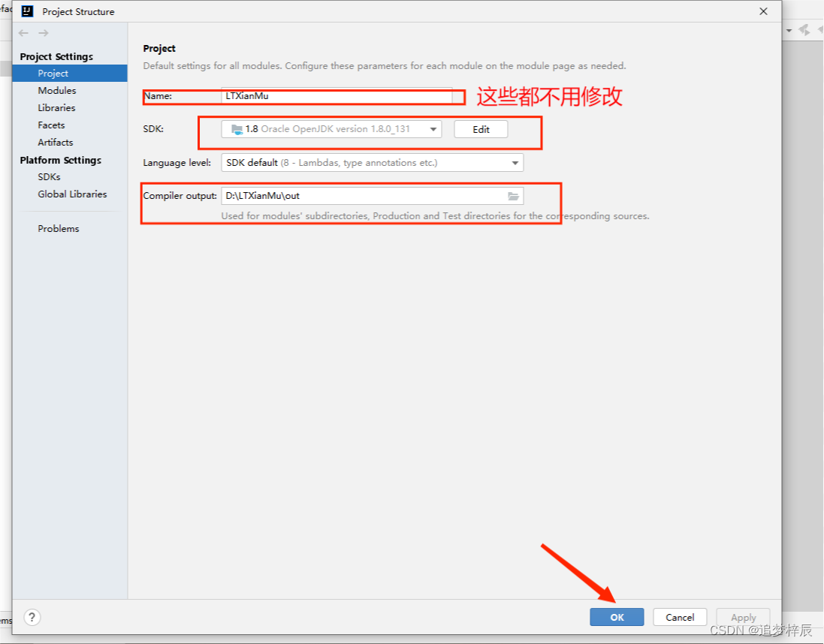Open the SDK default language level combo box
824x644 pixels.
coord(372,163)
